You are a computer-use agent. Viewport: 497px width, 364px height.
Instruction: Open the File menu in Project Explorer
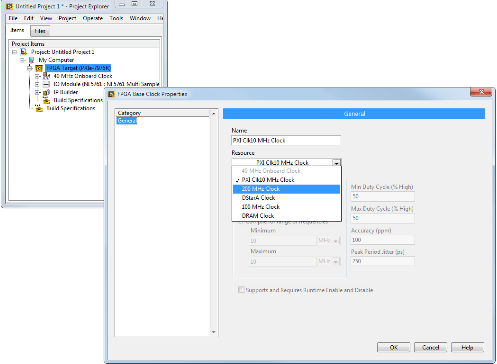pos(13,18)
